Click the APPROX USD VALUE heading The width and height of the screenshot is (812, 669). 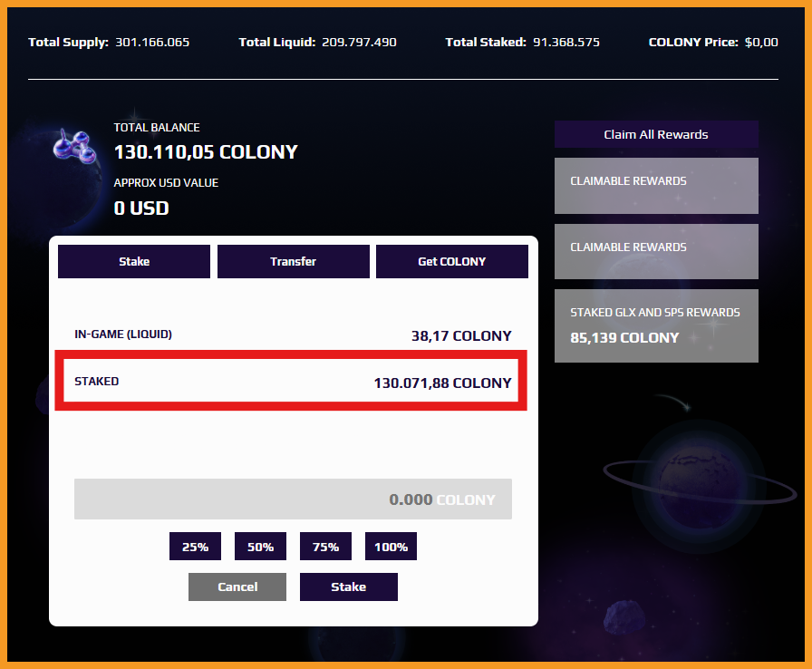click(166, 183)
